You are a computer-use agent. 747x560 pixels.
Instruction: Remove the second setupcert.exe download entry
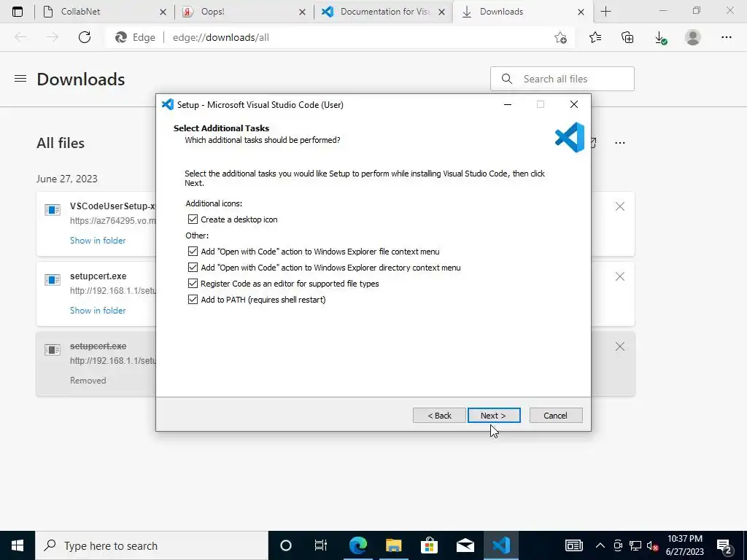coord(620,276)
